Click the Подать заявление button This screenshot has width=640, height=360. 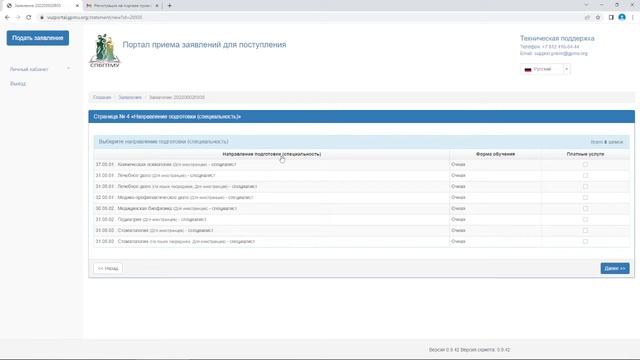38,38
